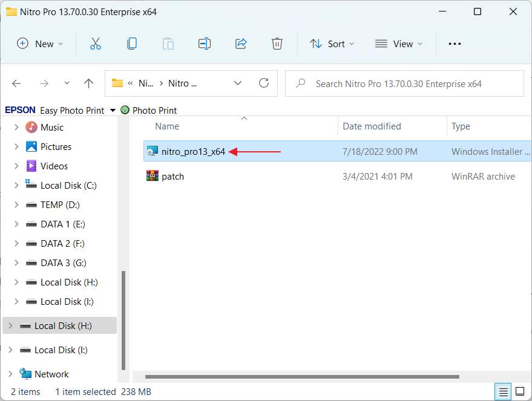This screenshot has width=532, height=401.
Task: Expand the Local Disk (C:) node
Action: 16,186
